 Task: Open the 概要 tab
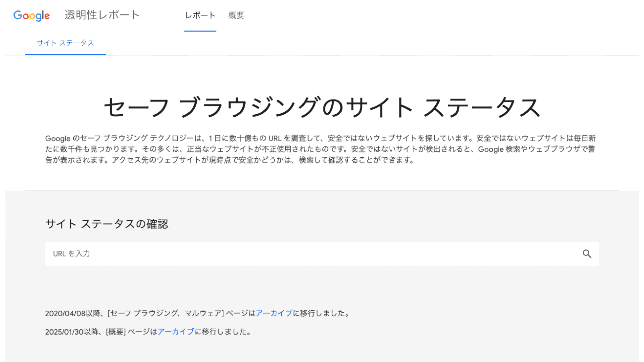point(236,16)
